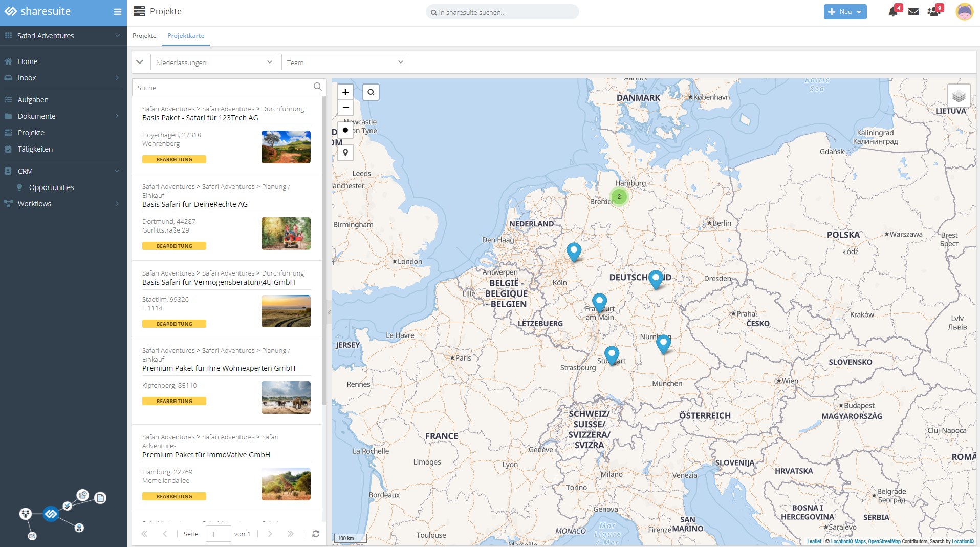Click the sharesuite logo
Viewport: 980px width, 547px height.
pyautogui.click(x=38, y=11)
